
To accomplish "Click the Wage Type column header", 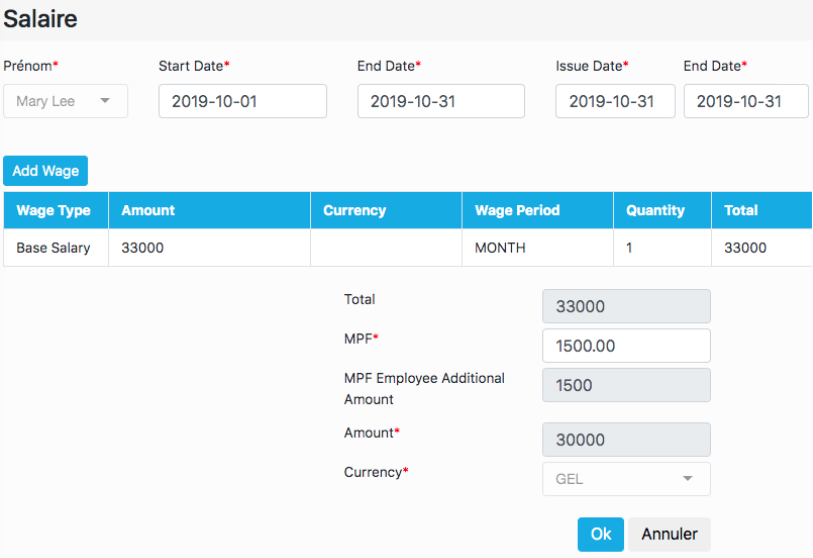I will [x=56, y=210].
